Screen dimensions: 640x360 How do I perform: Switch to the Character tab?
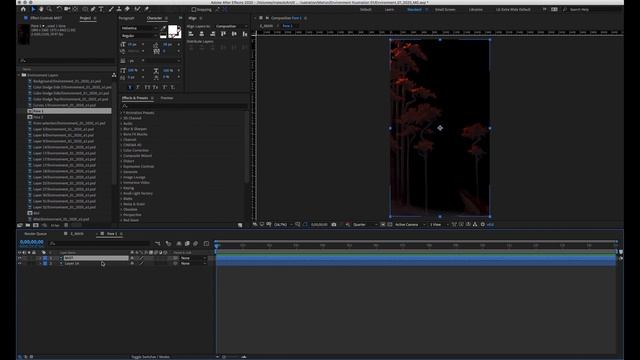click(154, 18)
